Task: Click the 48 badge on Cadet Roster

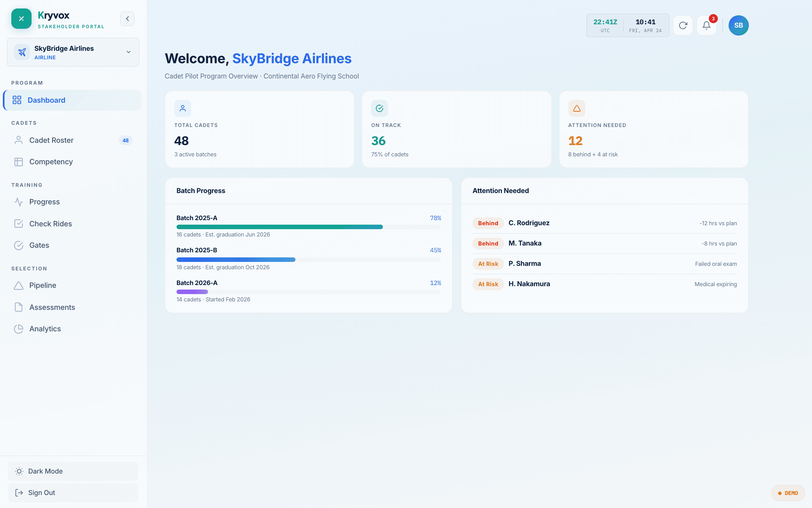Action: coord(125,141)
